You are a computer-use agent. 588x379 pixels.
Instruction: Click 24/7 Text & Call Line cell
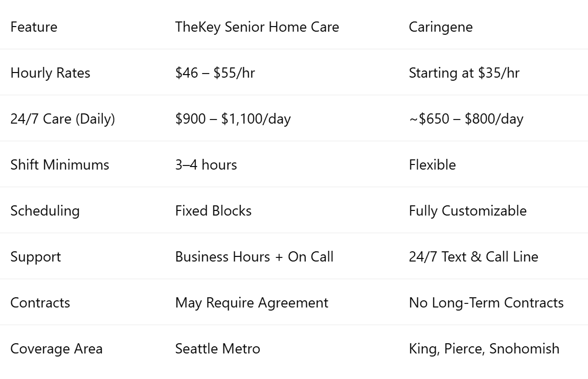(x=473, y=257)
